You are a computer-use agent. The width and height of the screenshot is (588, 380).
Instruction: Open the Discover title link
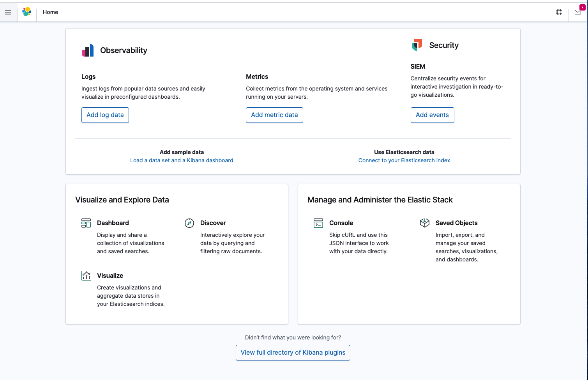coord(213,223)
